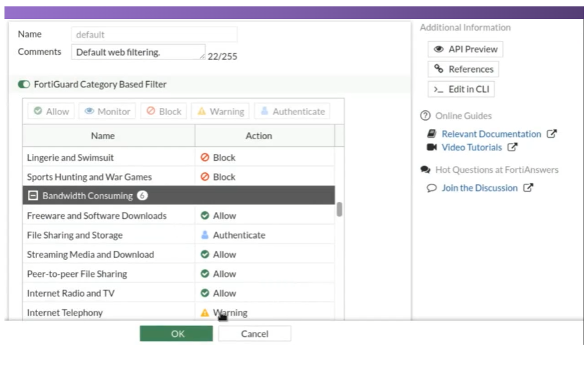Click the Monitor action button
Image resolution: width=588 pixels, height=369 pixels.
tap(107, 111)
